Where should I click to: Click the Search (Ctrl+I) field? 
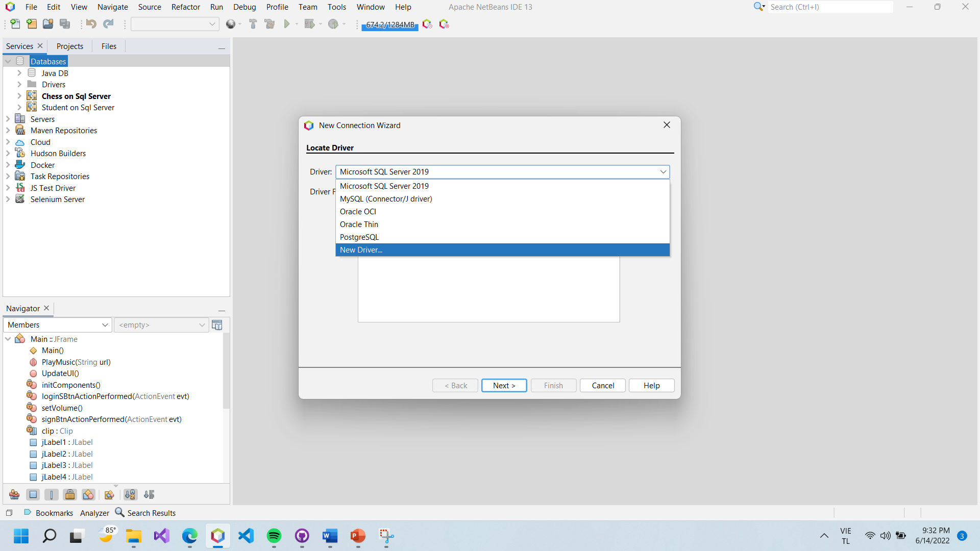click(x=830, y=7)
